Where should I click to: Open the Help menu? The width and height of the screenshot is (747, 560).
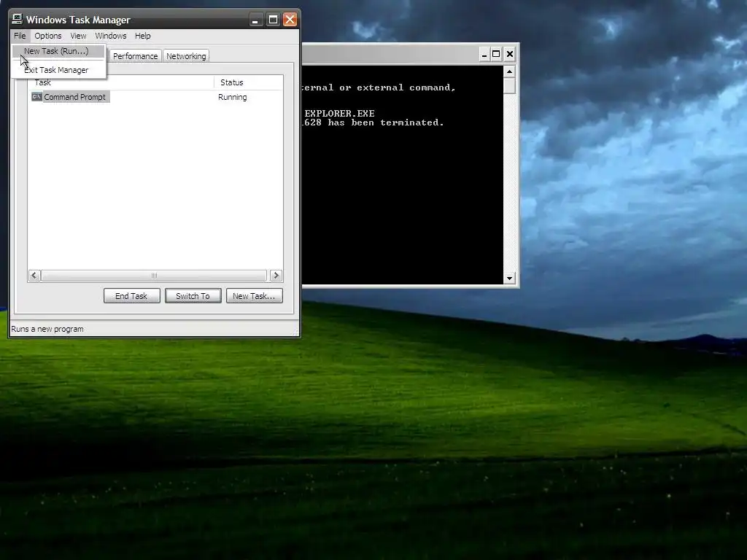point(142,36)
